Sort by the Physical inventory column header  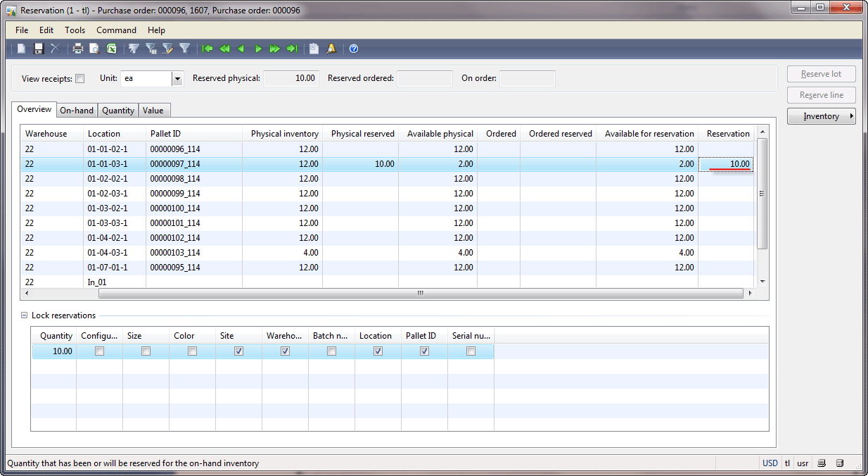283,134
